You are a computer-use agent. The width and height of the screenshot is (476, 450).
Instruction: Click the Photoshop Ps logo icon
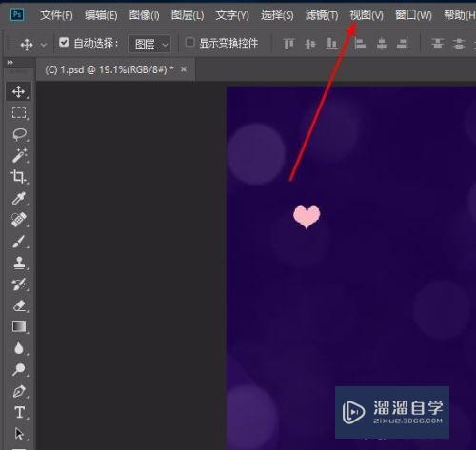(x=17, y=14)
